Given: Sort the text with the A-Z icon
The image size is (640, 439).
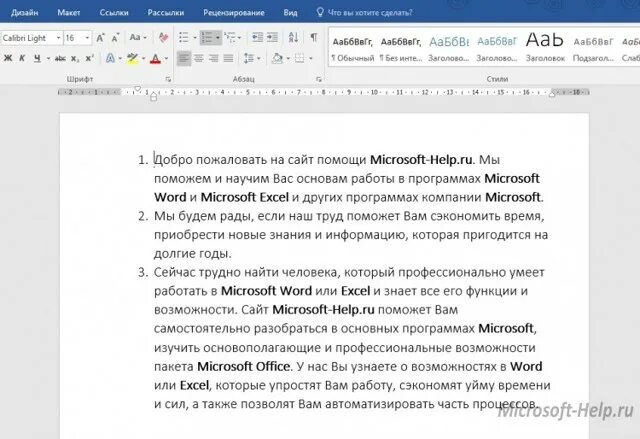Looking at the screenshot, I should (293, 38).
